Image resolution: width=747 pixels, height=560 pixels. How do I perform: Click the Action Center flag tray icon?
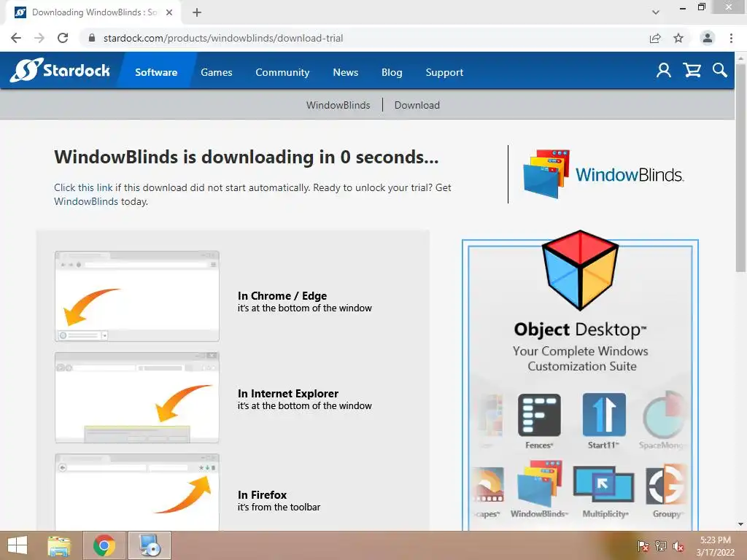click(x=643, y=546)
